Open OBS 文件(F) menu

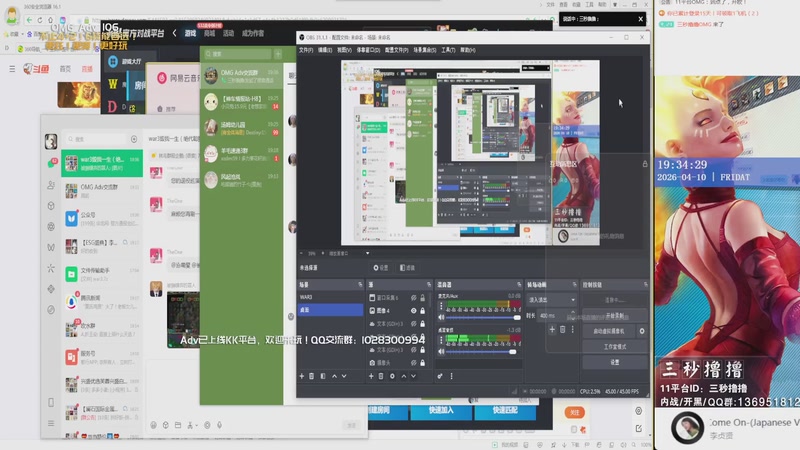[x=306, y=50]
